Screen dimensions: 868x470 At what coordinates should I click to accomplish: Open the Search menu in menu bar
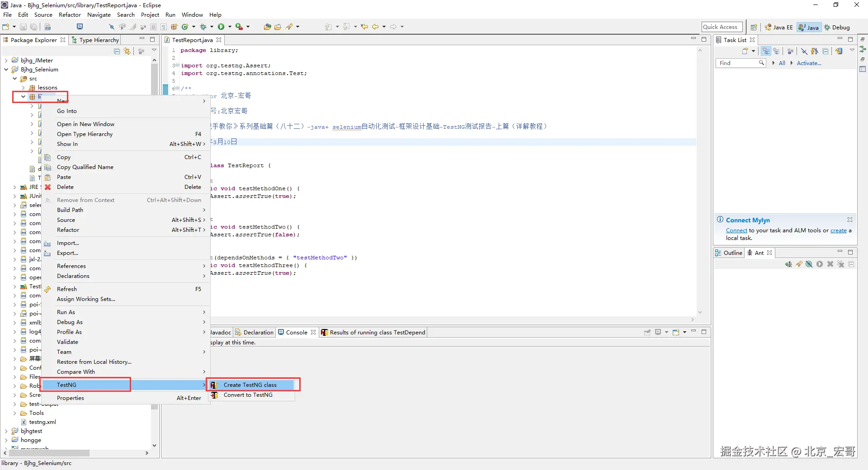(x=126, y=15)
